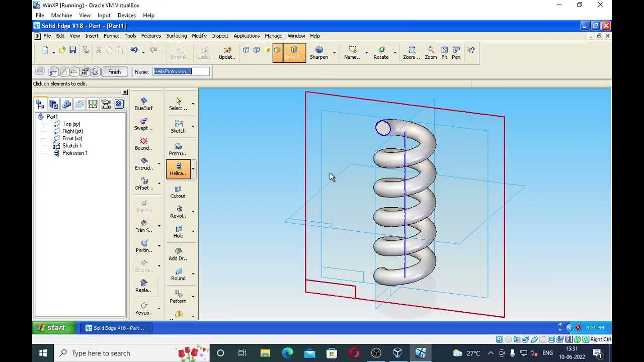This screenshot has width=644, height=362.
Task: Choose the Pattern tool
Action: click(178, 297)
